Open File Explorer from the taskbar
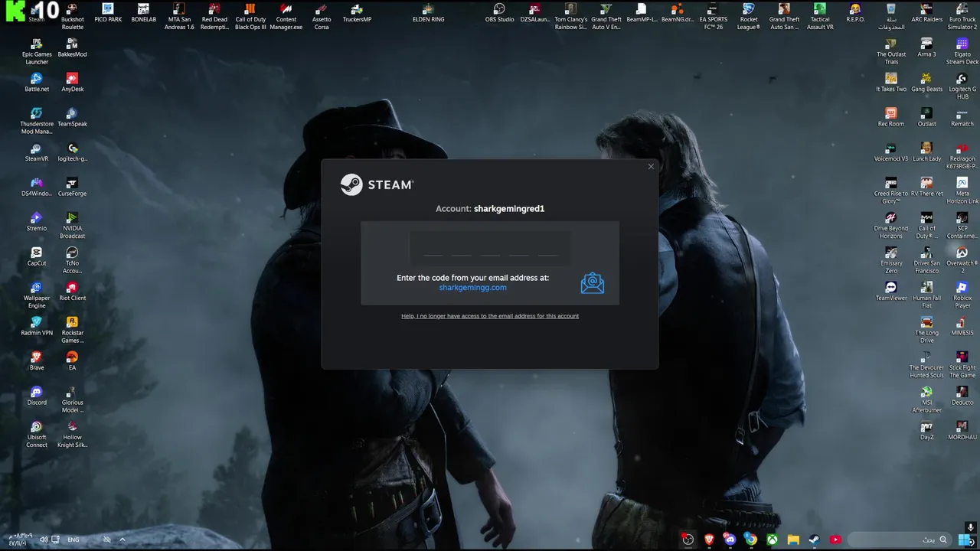Screen dimensions: 980x551 pyautogui.click(x=793, y=540)
